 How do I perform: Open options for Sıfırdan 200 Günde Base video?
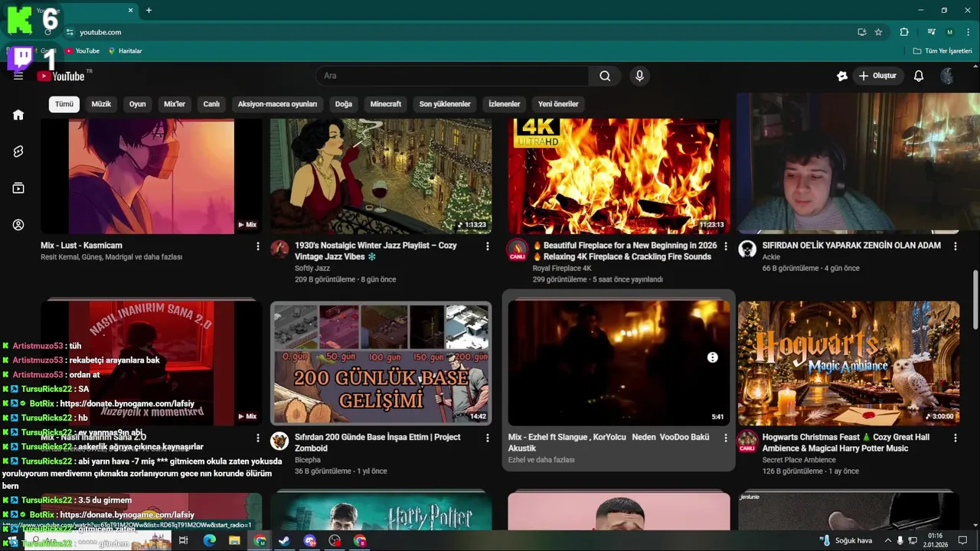click(488, 438)
